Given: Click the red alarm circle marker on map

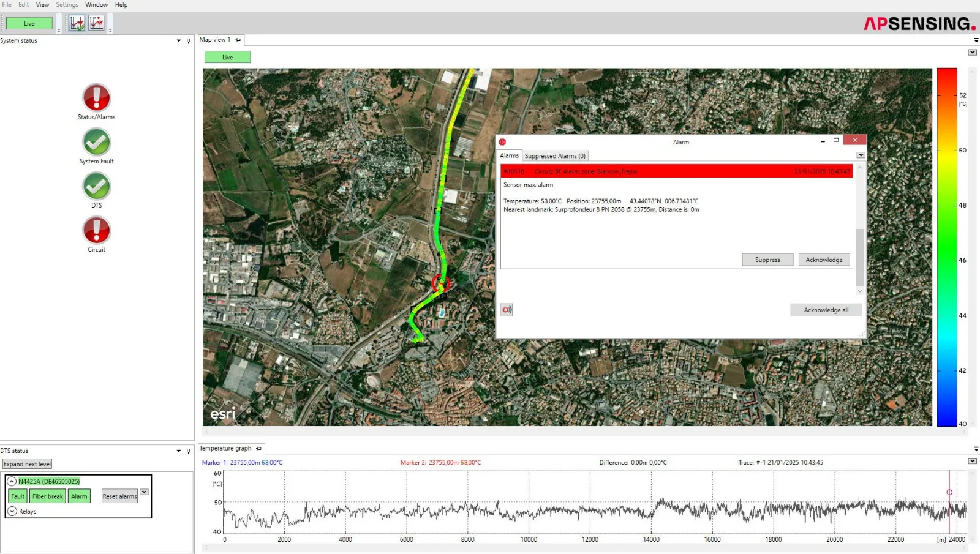Looking at the screenshot, I should 440,283.
